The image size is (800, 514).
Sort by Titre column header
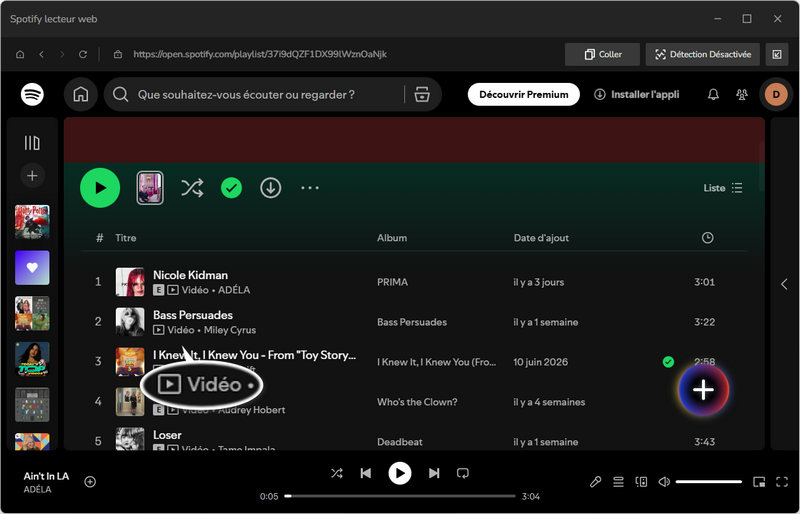point(126,238)
